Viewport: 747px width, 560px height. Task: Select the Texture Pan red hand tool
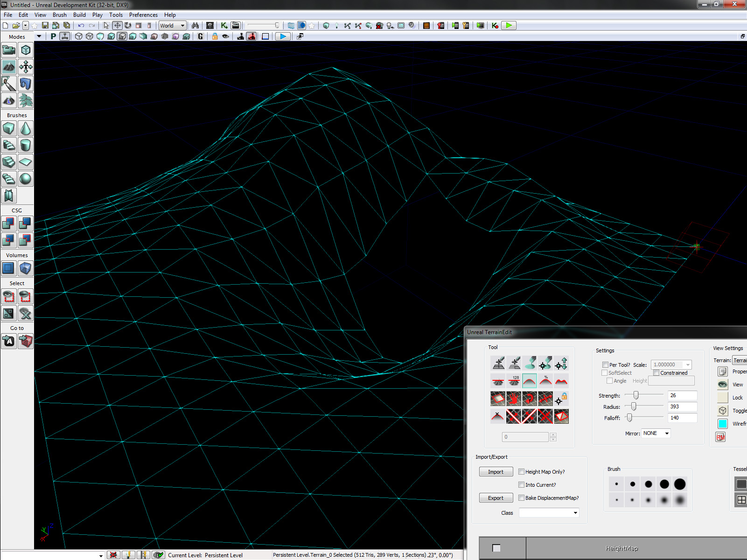[514, 398]
